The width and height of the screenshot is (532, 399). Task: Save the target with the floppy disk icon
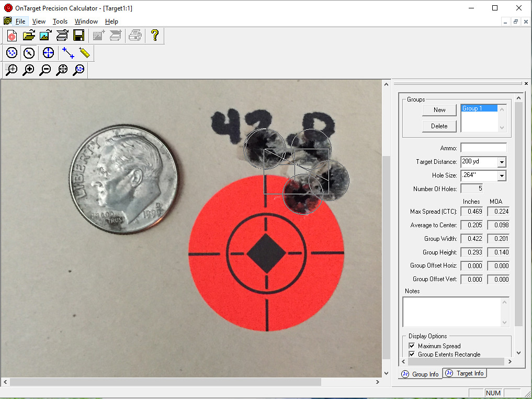click(x=78, y=36)
